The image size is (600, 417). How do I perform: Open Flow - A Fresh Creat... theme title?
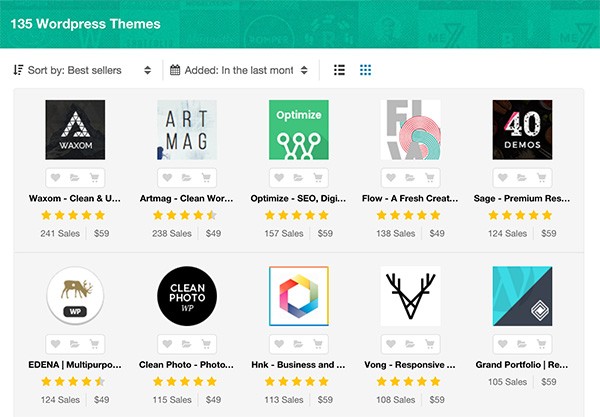click(410, 198)
